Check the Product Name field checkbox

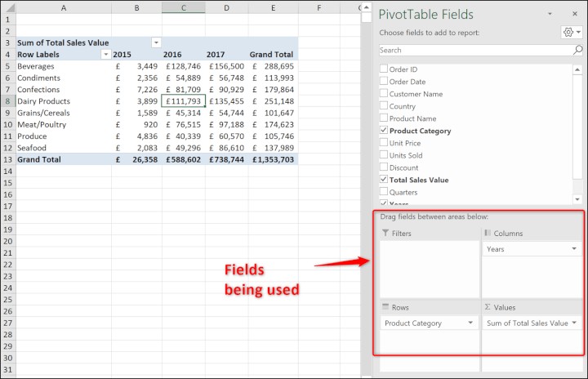(x=384, y=118)
